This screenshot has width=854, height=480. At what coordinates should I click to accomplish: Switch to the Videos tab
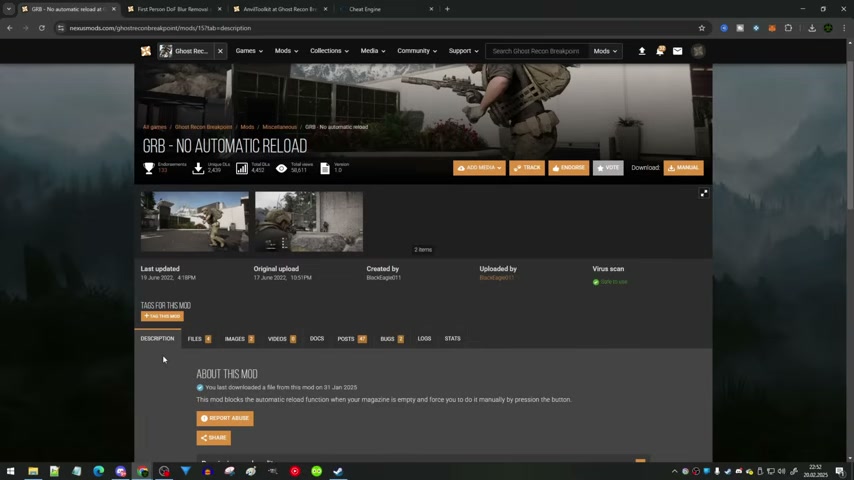coord(282,339)
